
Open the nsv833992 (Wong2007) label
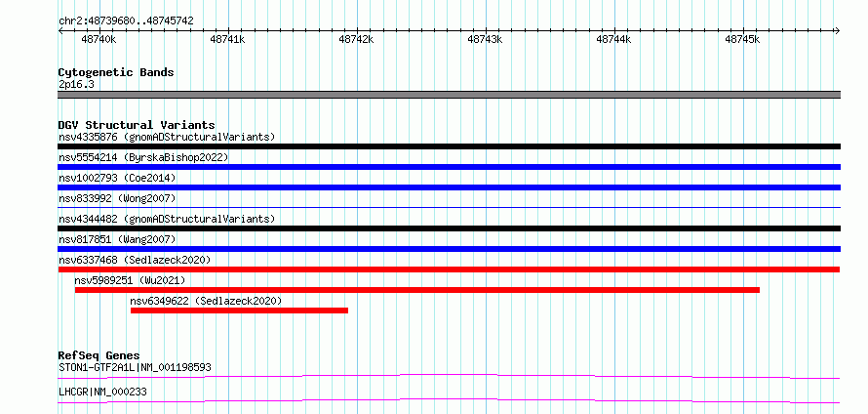(x=117, y=198)
